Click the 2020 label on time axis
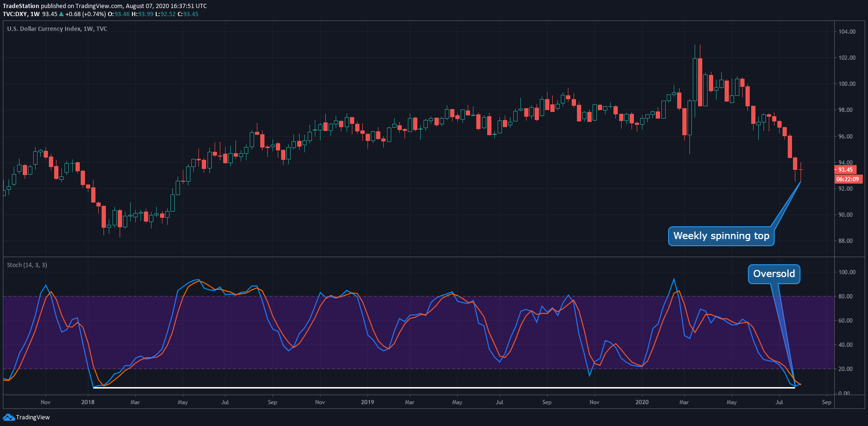This screenshot has width=868, height=426. (x=642, y=402)
